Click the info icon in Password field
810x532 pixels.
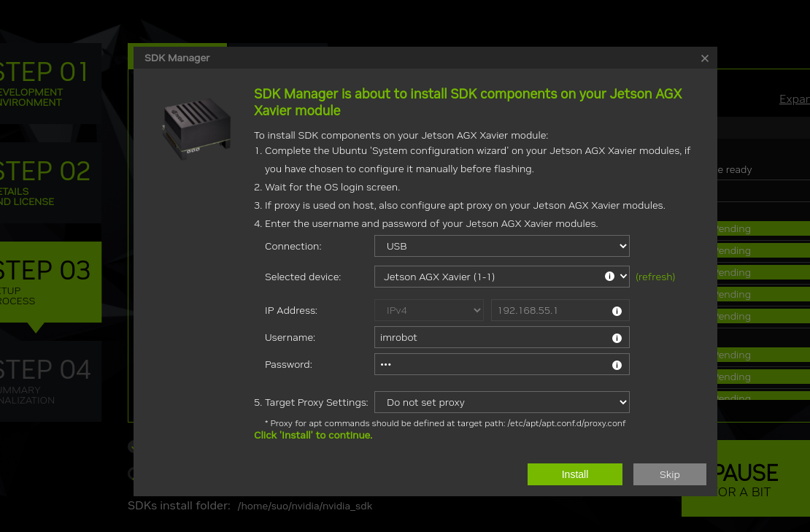click(x=617, y=365)
